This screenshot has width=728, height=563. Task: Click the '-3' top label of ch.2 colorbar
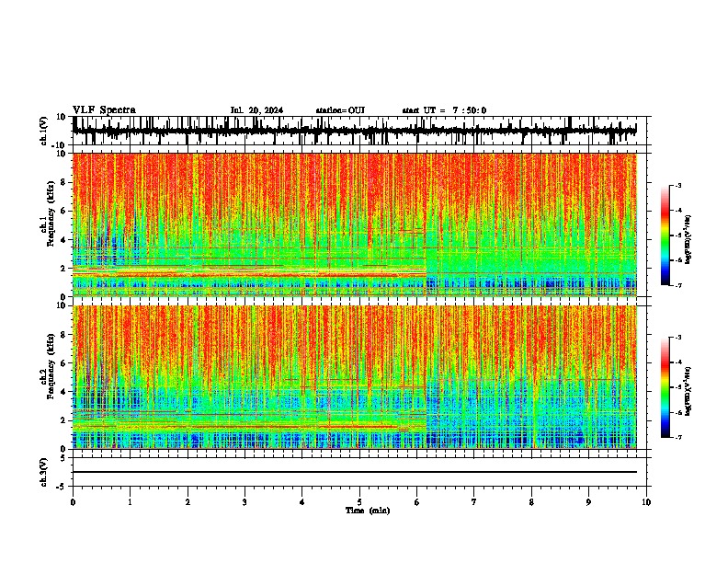[677, 338]
